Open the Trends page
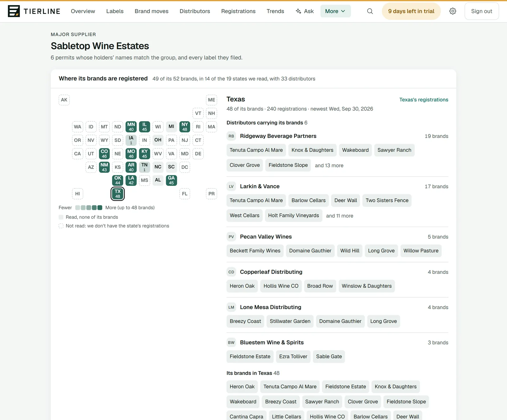507x420 pixels. click(x=275, y=11)
